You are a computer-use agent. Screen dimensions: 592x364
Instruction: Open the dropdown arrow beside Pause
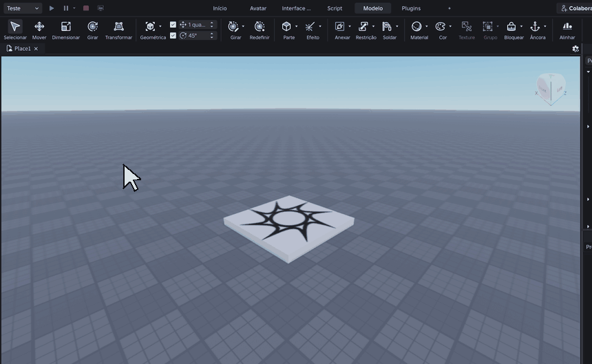click(74, 8)
